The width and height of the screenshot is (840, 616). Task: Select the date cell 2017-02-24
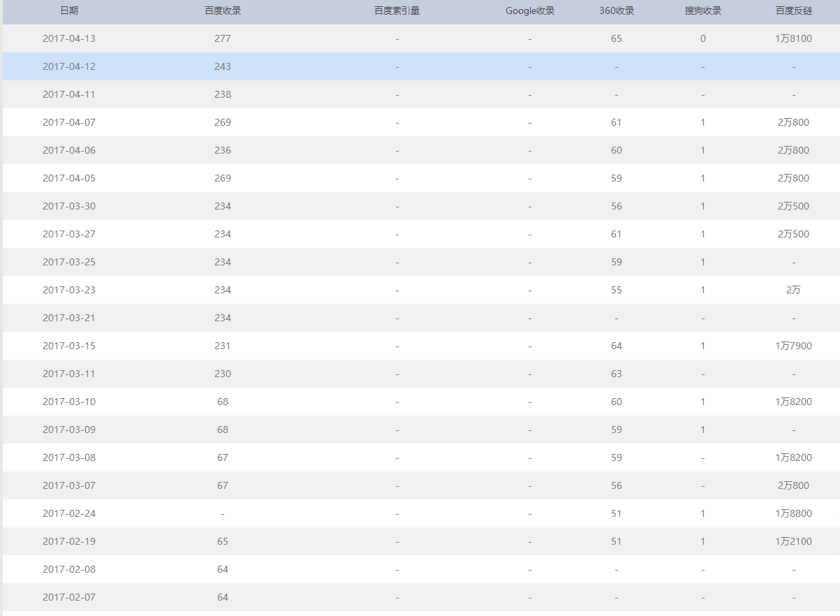[x=69, y=513]
